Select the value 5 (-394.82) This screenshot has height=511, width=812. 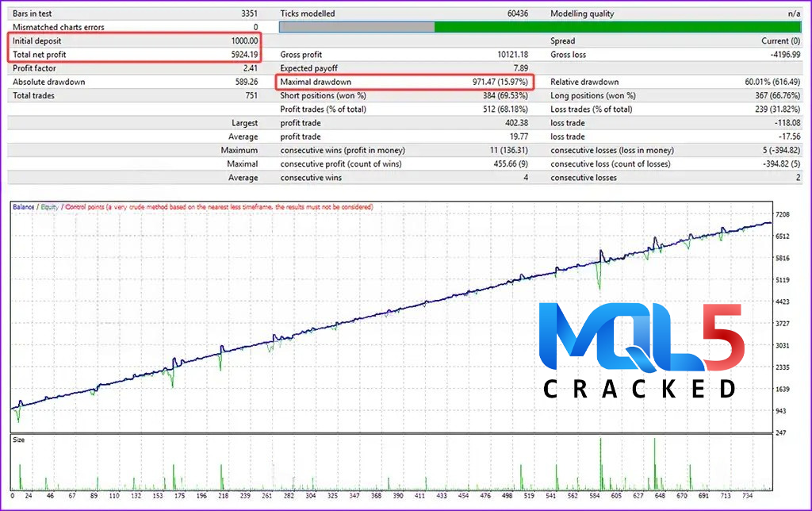coord(781,150)
